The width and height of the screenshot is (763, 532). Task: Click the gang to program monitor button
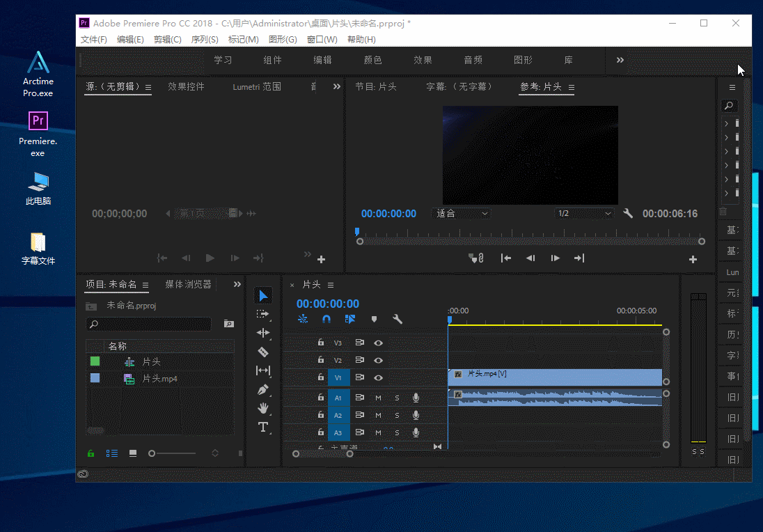(475, 258)
